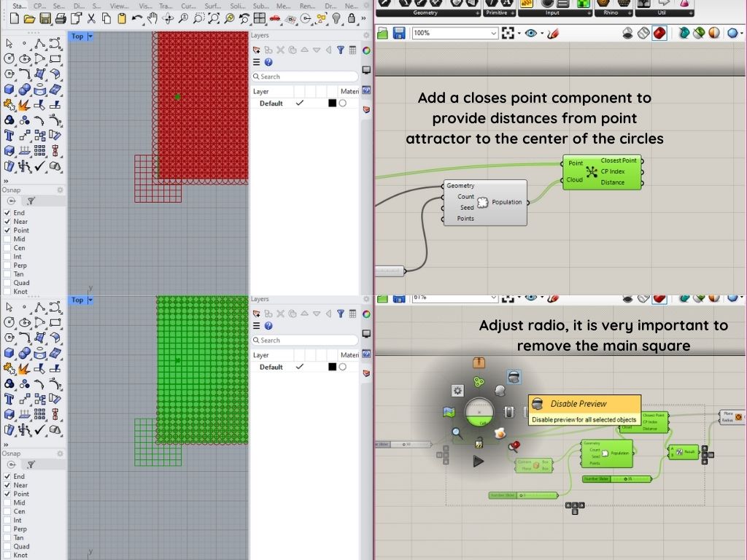Screen dimensions: 747x560
Task: Enable the Mid object snap
Action: click(x=7, y=239)
